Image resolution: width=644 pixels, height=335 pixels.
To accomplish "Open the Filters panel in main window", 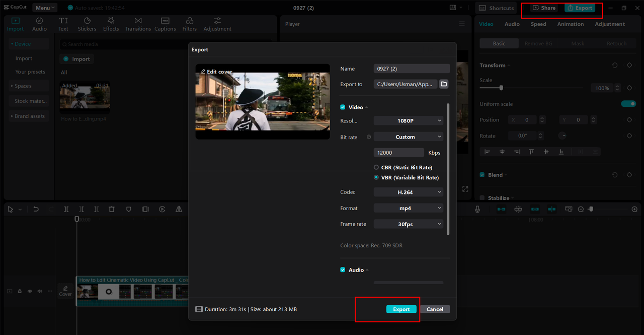I will 190,24.
